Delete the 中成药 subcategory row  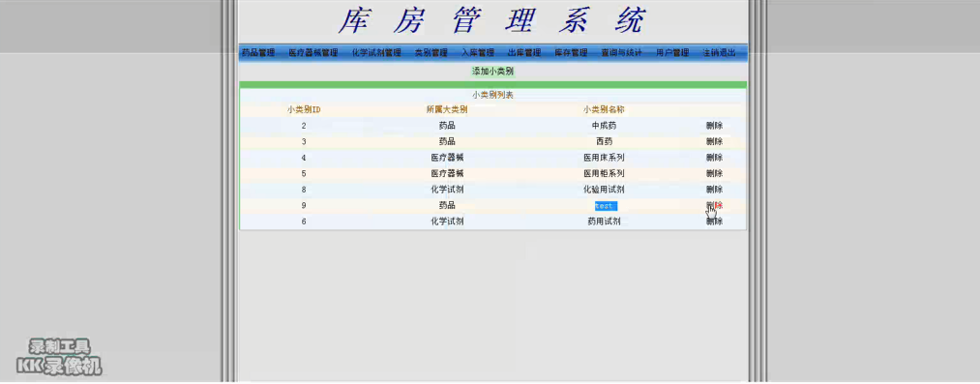click(x=714, y=126)
